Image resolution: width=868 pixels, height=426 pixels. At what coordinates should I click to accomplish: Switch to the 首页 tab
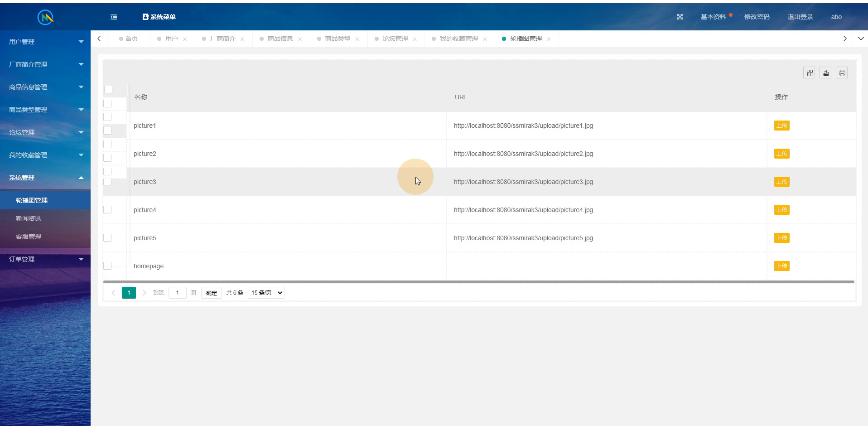coord(129,39)
